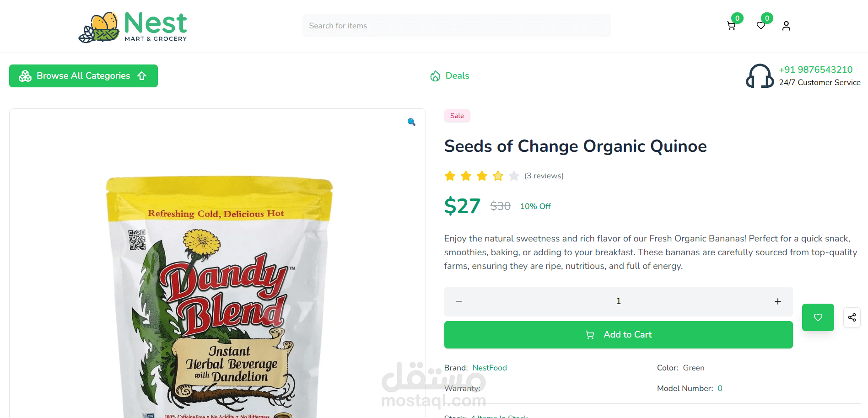Click the phone number +91 9876543210
Viewport: 868px width, 418px height.
click(x=815, y=70)
